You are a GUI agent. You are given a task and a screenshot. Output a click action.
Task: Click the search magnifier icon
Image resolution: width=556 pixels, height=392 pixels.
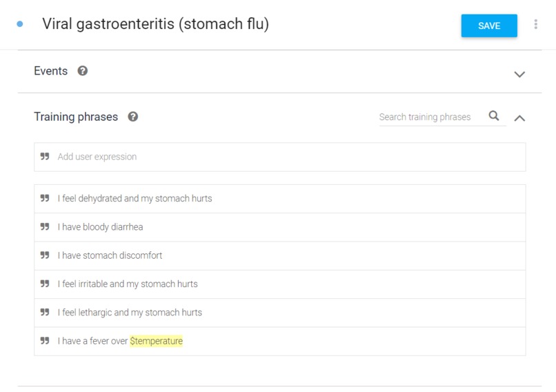[494, 116]
